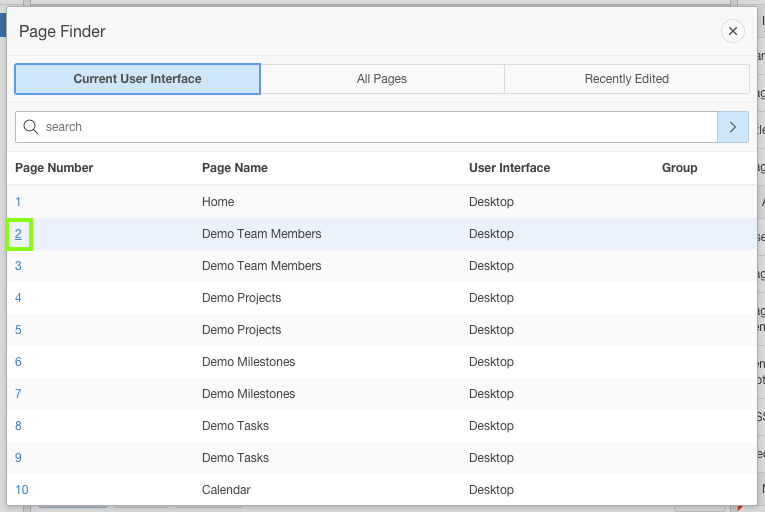765x512 pixels.
Task: Click the User Interface column header
Action: pyautogui.click(x=509, y=168)
